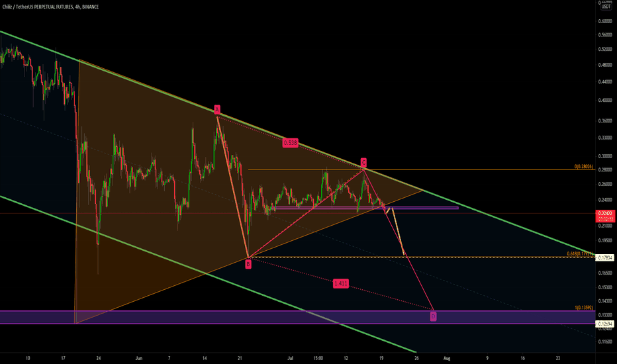Image resolution: width=617 pixels, height=364 pixels.
Task: Click the 26 date on the time axis
Action: pos(416,358)
